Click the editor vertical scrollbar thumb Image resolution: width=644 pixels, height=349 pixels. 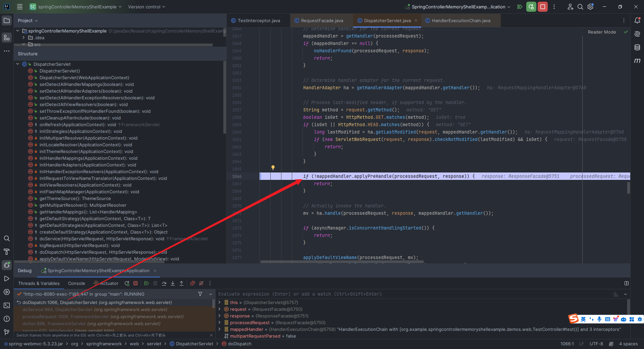point(628,188)
